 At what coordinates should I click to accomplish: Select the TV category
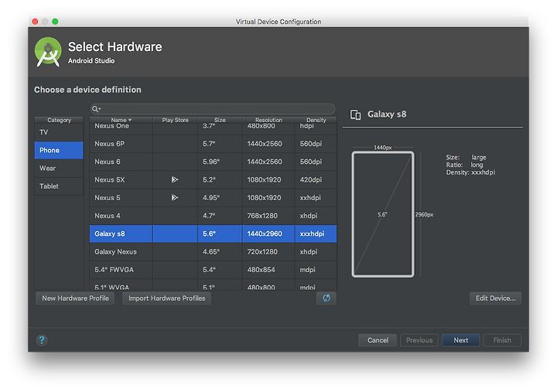coord(59,132)
